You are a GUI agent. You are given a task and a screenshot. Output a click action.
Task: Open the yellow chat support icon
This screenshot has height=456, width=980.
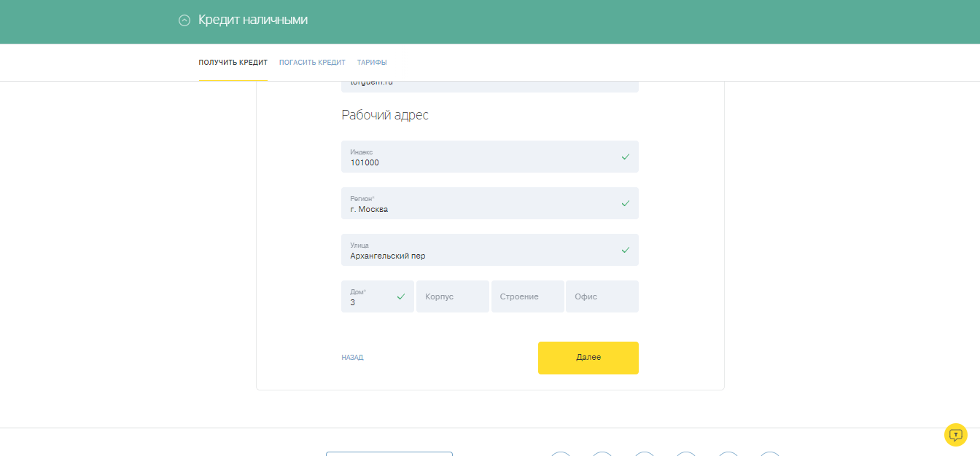click(x=955, y=435)
